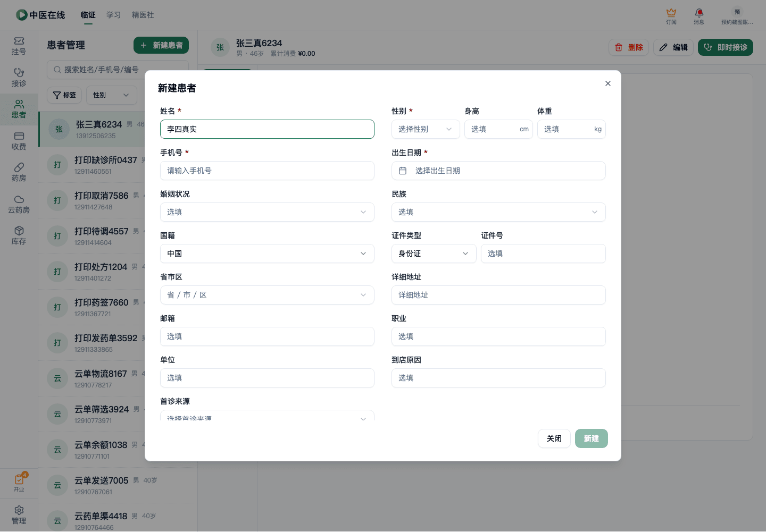Open the 药房 pharmacy sidebar icon
766x532 pixels.
(19, 173)
